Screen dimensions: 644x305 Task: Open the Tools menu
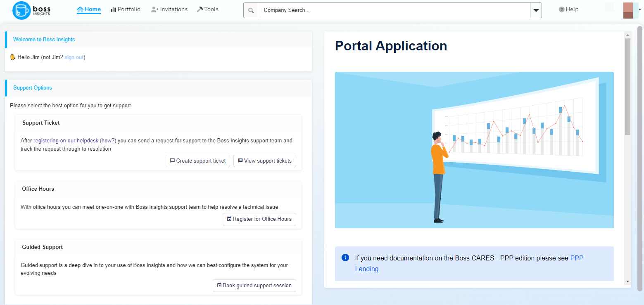(x=208, y=9)
